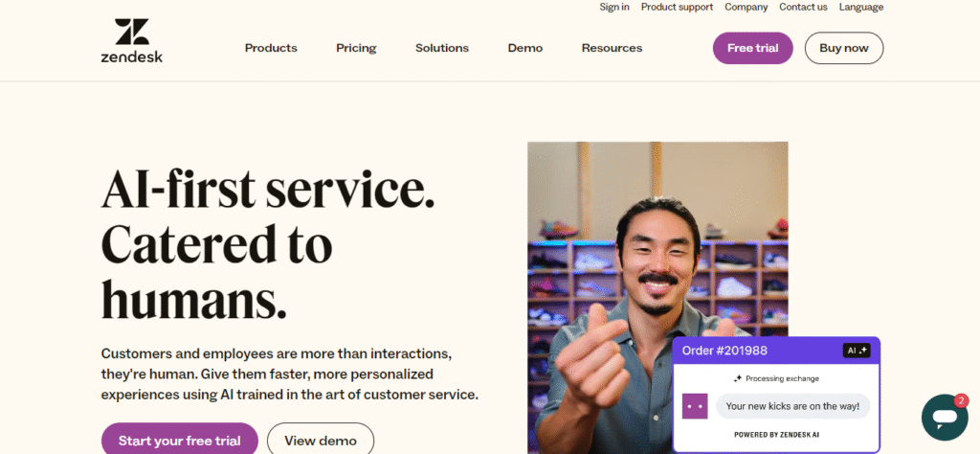980x454 pixels.
Task: Click the Sign in link
Action: pyautogui.click(x=614, y=7)
